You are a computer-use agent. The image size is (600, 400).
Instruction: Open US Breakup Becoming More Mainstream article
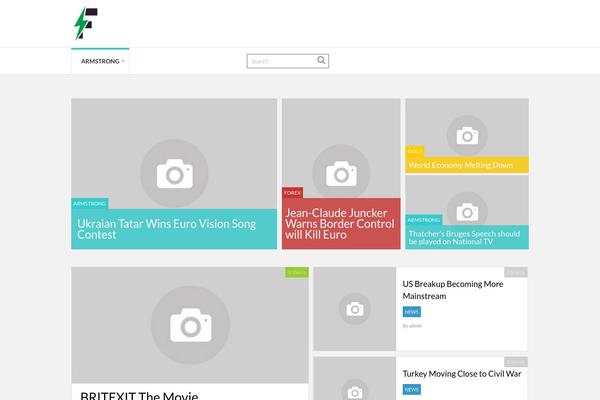(453, 290)
